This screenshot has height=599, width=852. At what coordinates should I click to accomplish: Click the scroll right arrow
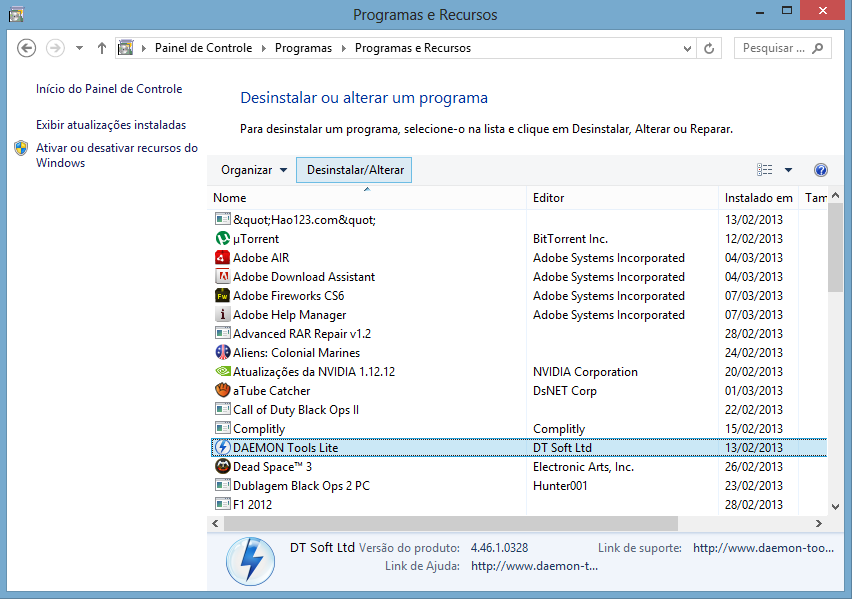pyautogui.click(x=818, y=523)
